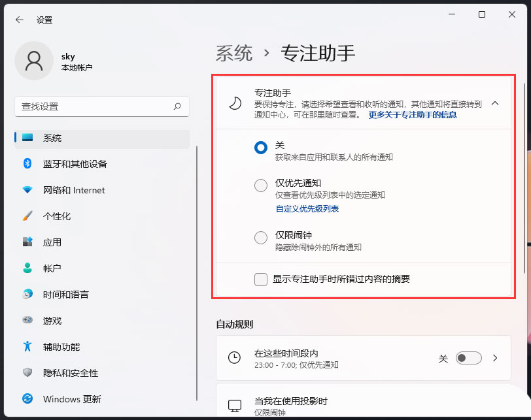The width and height of the screenshot is (531, 420).
Task: Click the 个性化 paintbrush icon
Action: (x=27, y=216)
